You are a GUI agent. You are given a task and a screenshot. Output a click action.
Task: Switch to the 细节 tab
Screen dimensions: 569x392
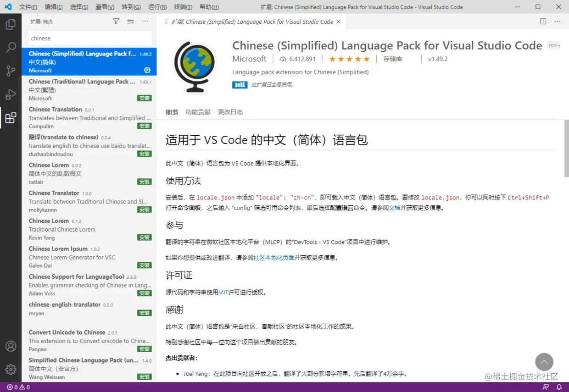tap(172, 112)
